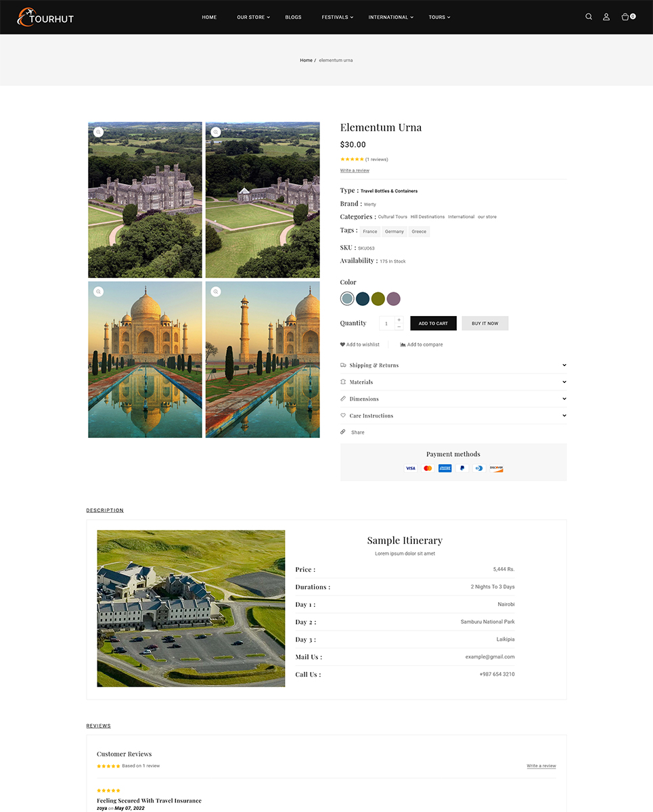Increase quantity with plus stepper
The height and width of the screenshot is (812, 653).
coord(399,319)
